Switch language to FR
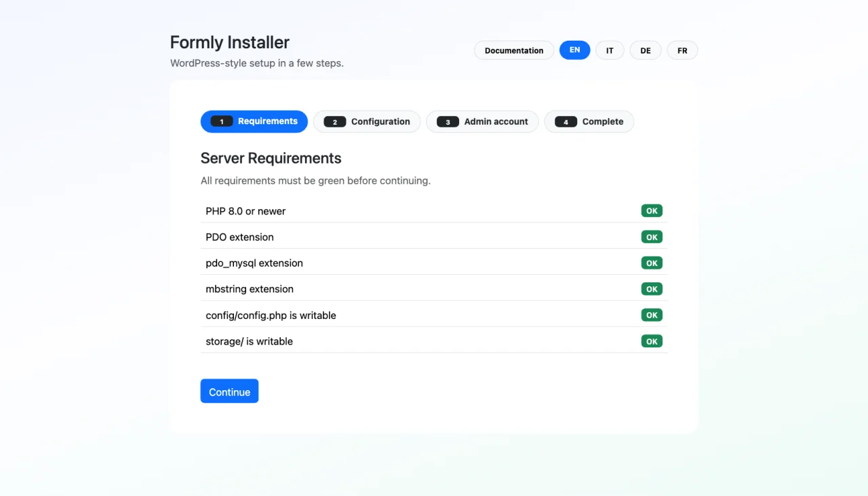Viewport: 868px width, 496px height. click(682, 50)
